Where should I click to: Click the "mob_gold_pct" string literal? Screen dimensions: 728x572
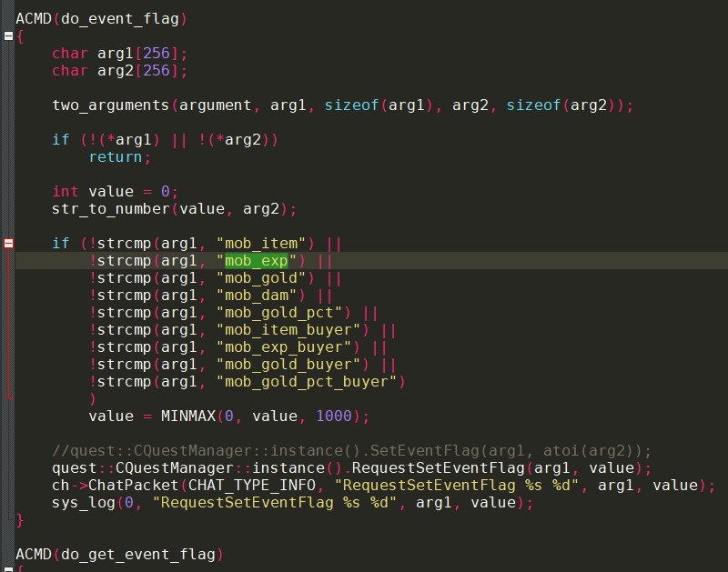click(x=279, y=313)
